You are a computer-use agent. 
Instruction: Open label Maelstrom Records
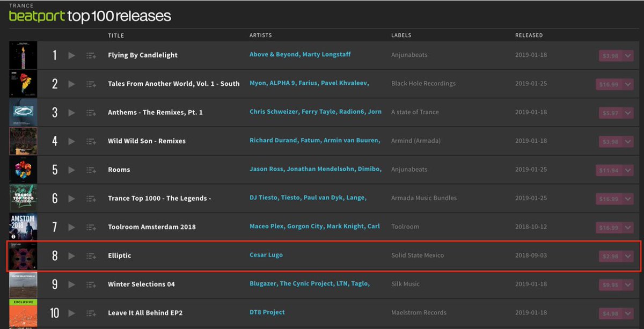click(x=419, y=313)
